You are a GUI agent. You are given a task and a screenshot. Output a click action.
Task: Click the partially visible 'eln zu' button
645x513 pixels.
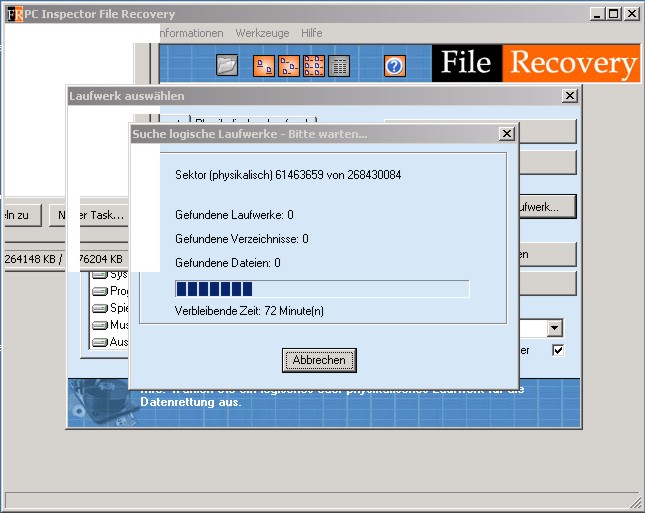(23, 215)
